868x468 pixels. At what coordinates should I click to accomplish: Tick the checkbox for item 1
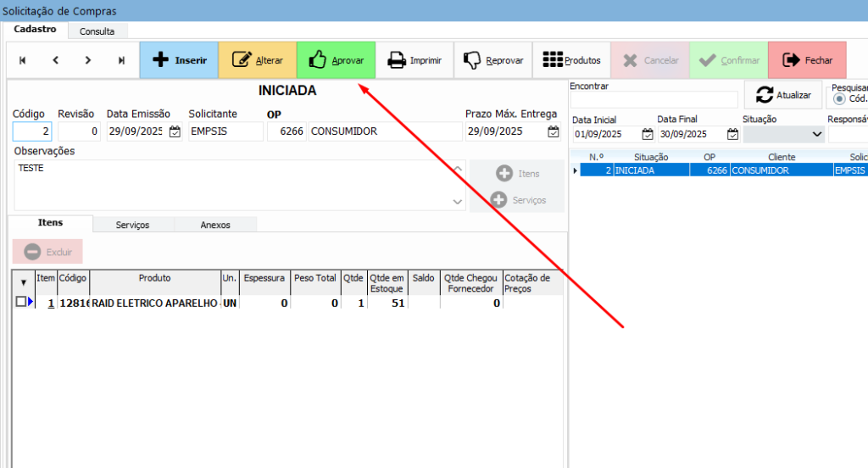pyautogui.click(x=21, y=302)
